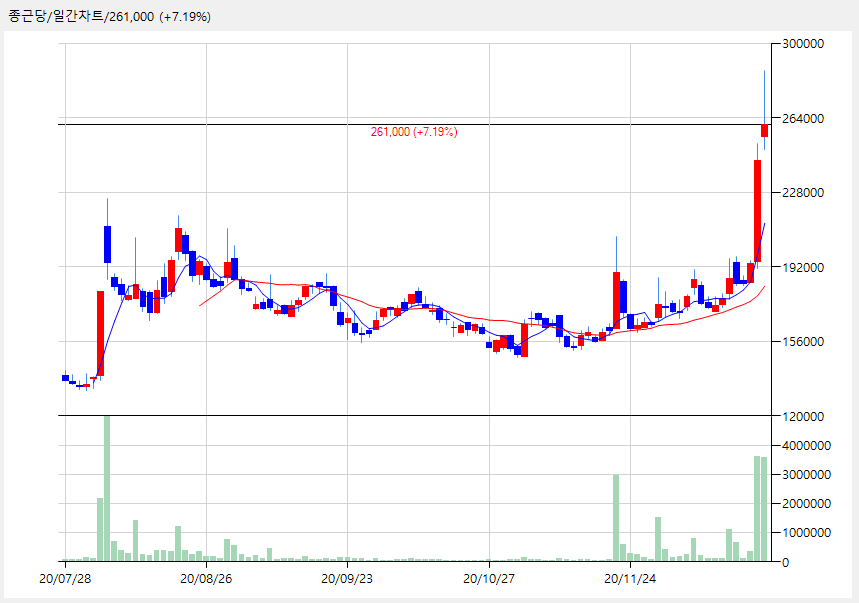Image resolution: width=859 pixels, height=603 pixels.
Task: Click the 20/08/26 date label
Action: [206, 579]
